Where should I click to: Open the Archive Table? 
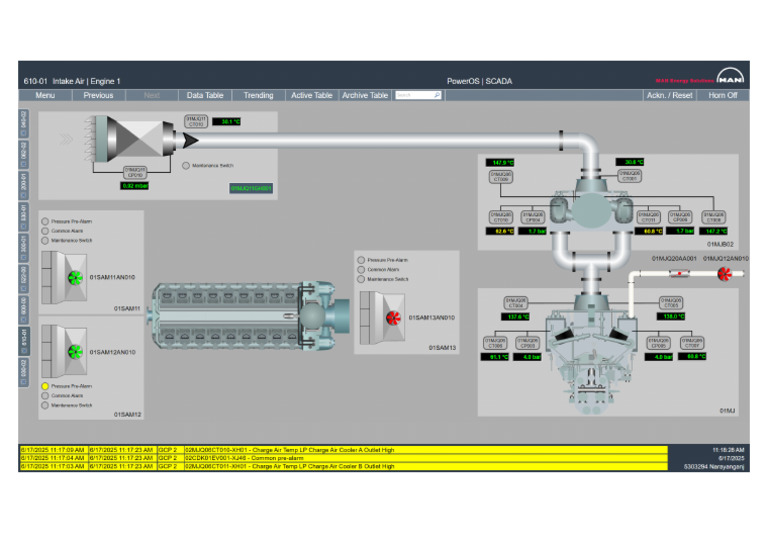point(365,95)
